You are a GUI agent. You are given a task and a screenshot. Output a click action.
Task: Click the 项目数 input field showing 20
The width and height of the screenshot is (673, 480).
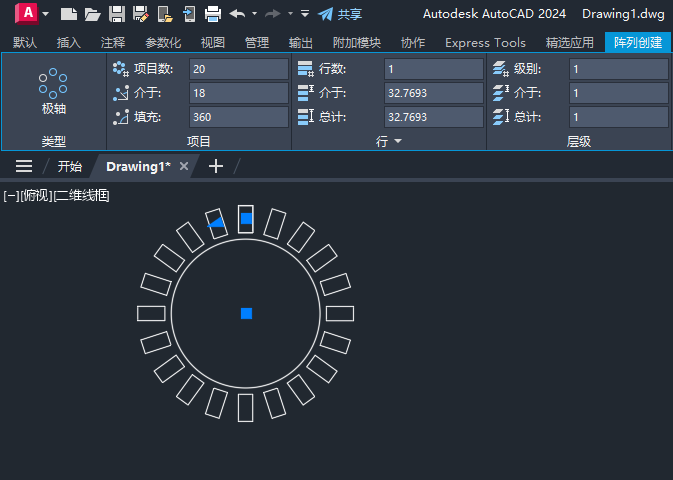(238, 69)
